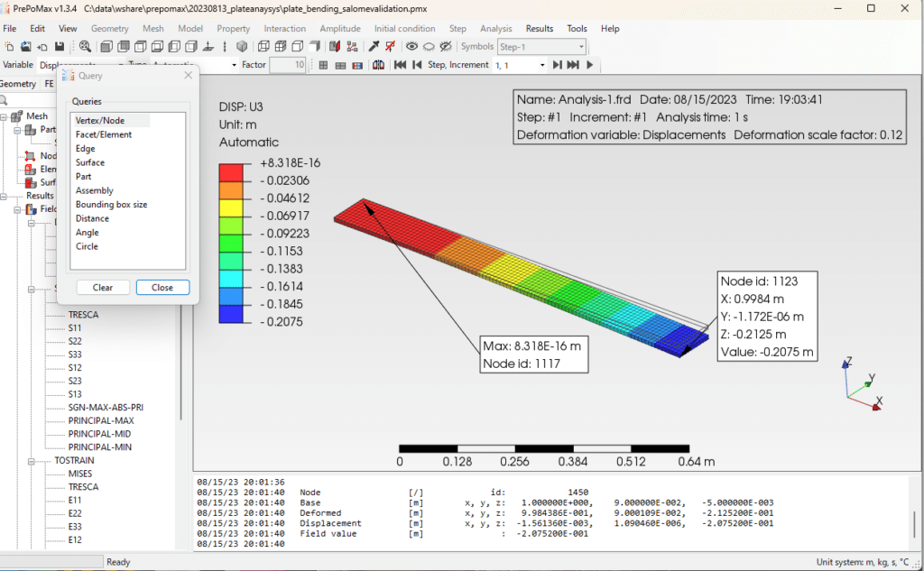The height and width of the screenshot is (571, 924).
Task: Open the Step, Increment dropdown
Action: coord(542,65)
